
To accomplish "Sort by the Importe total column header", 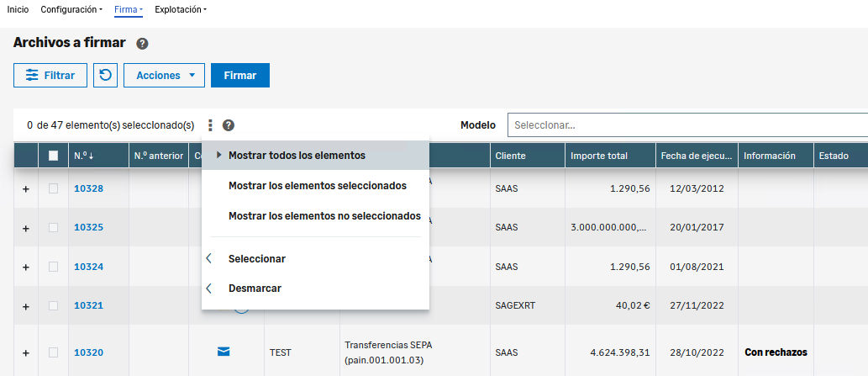I will [x=598, y=156].
